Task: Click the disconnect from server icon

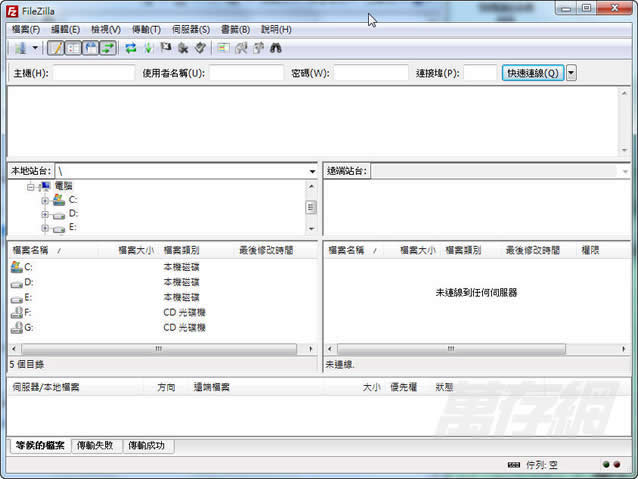Action: 183,48
